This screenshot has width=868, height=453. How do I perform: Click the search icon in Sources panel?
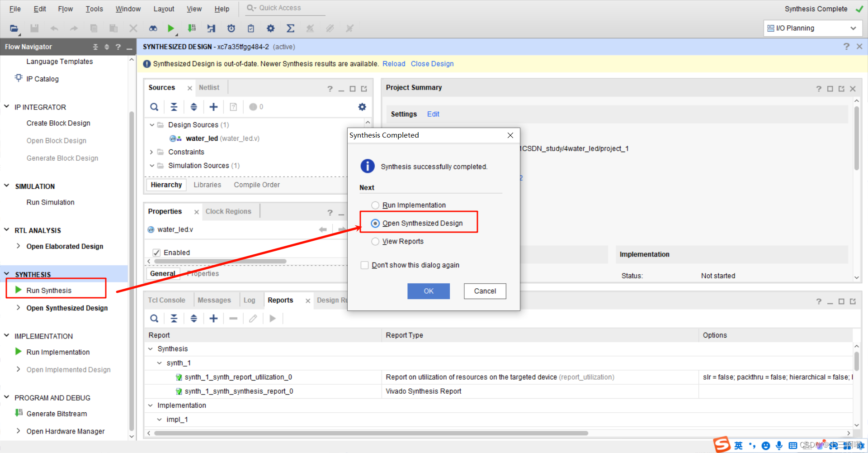point(154,107)
